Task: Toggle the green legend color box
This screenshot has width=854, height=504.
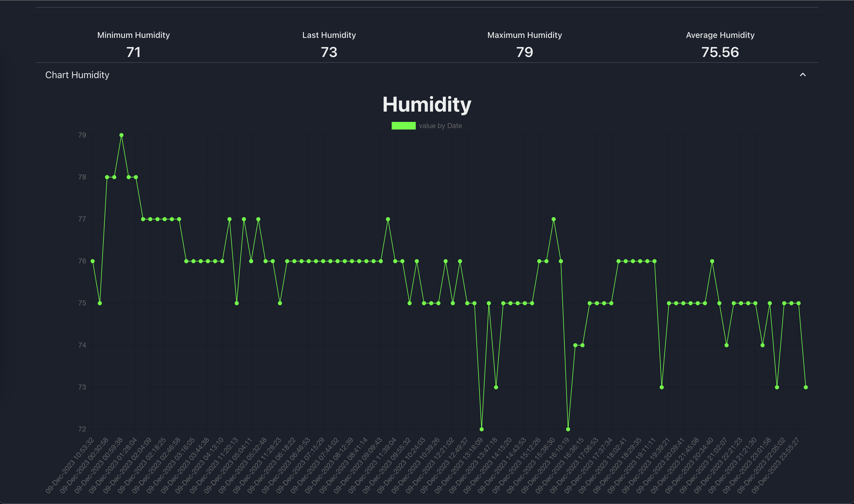Action: 403,126
